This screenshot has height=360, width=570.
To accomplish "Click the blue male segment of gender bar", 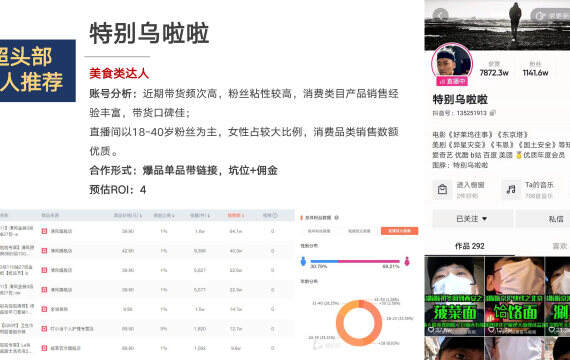I will tap(324, 261).
